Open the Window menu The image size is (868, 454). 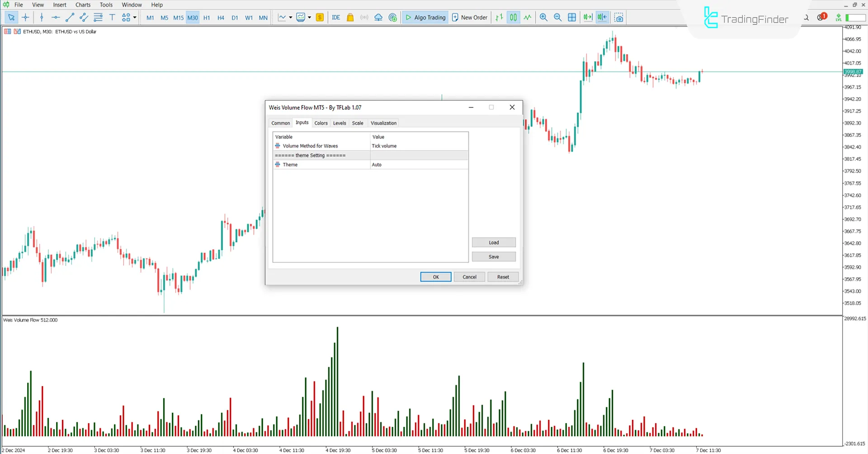[132, 5]
